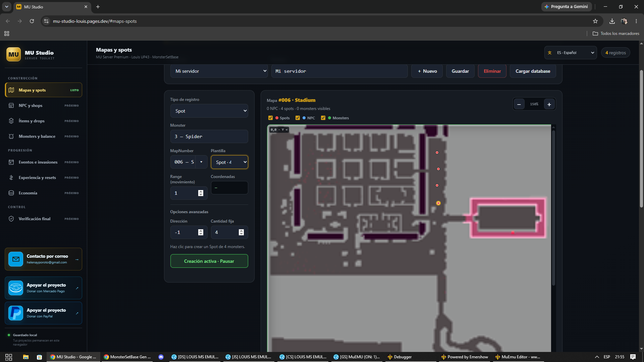The width and height of the screenshot is (644, 362).
Task: Toggle the Monsters visibility checkbox
Action: (323, 118)
